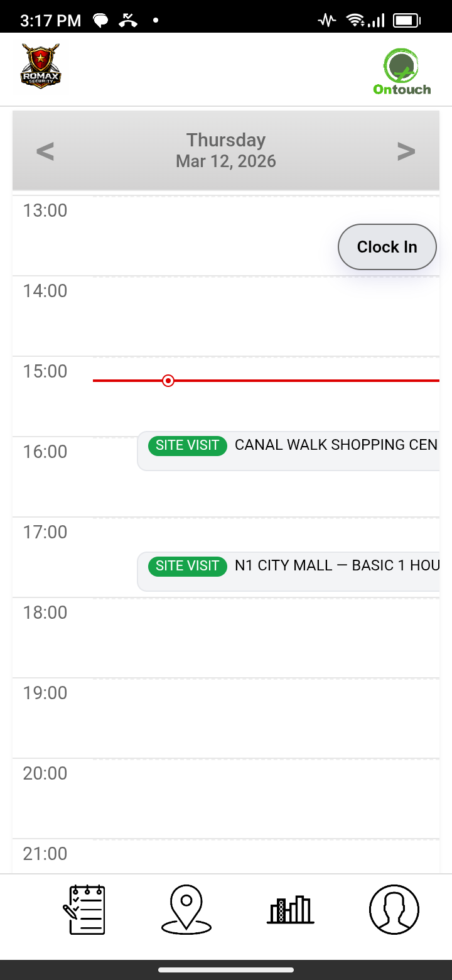Tap the Thursday Mar 12, 2026 date header
Viewport: 452px width, 980px height.
226,151
